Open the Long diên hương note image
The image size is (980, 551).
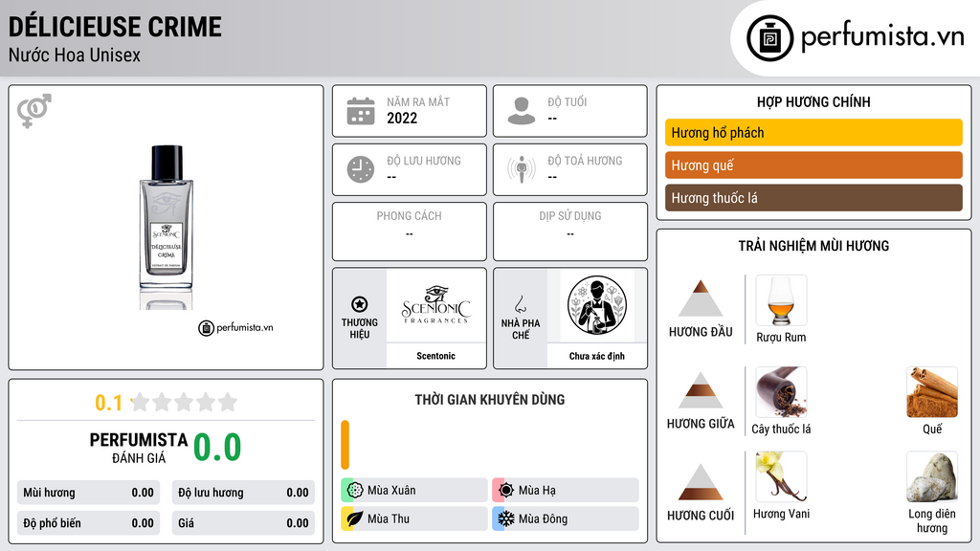[932, 476]
